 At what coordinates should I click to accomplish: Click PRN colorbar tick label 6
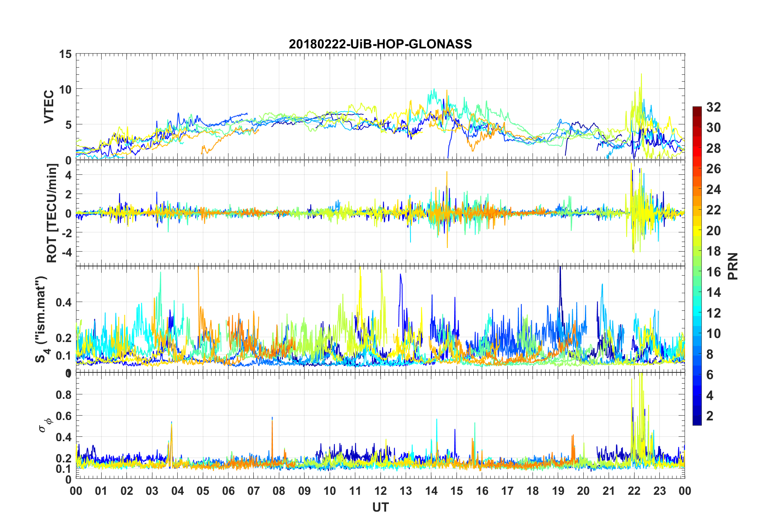(x=710, y=374)
